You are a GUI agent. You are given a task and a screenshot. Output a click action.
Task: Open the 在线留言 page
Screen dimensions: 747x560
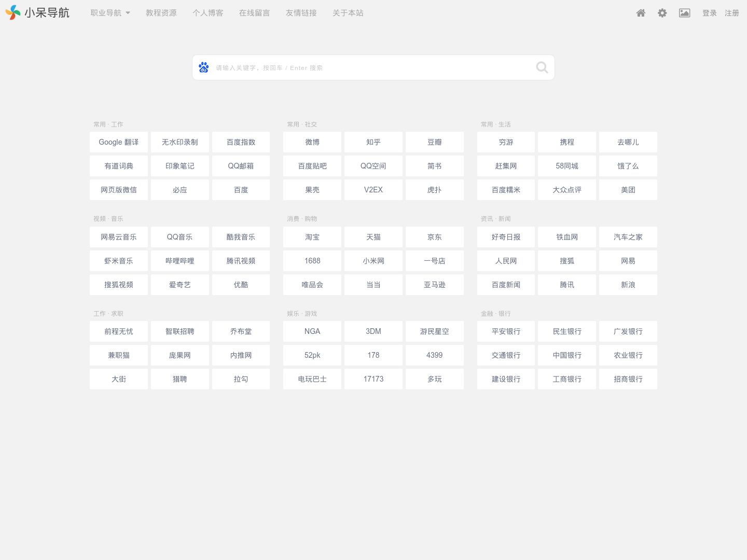pyautogui.click(x=255, y=13)
